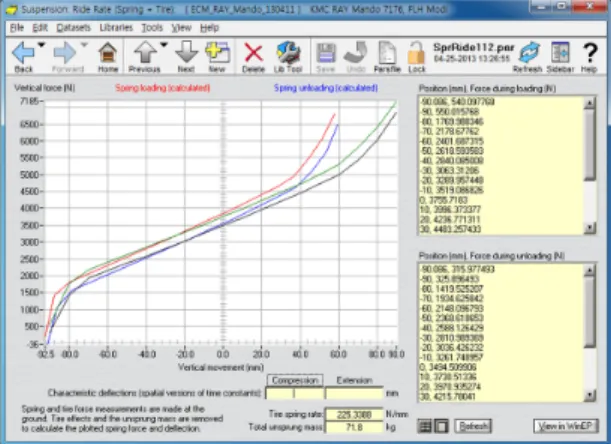This screenshot has width=611, height=444.
Task: Edit the Total unsprung mass field
Action: click(354, 428)
